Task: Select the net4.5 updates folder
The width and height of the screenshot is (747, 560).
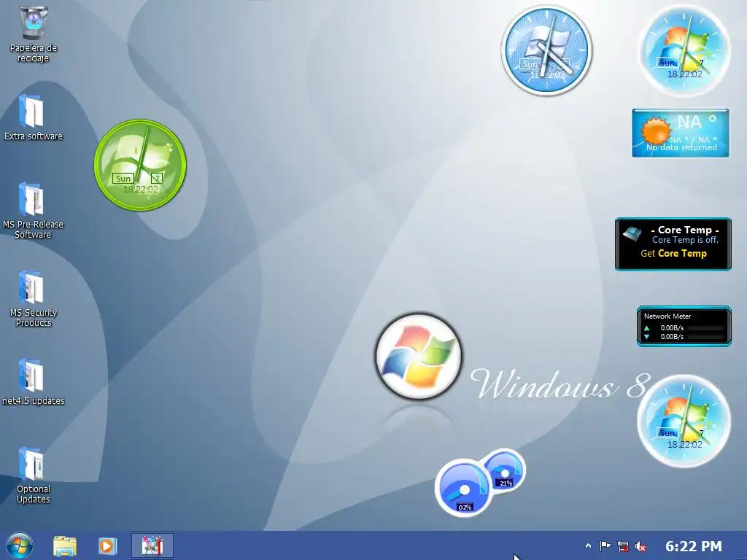Action: click(x=33, y=382)
